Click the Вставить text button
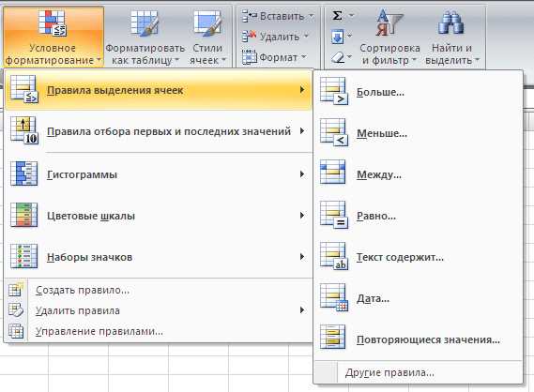The height and width of the screenshot is (392, 534). click(282, 16)
